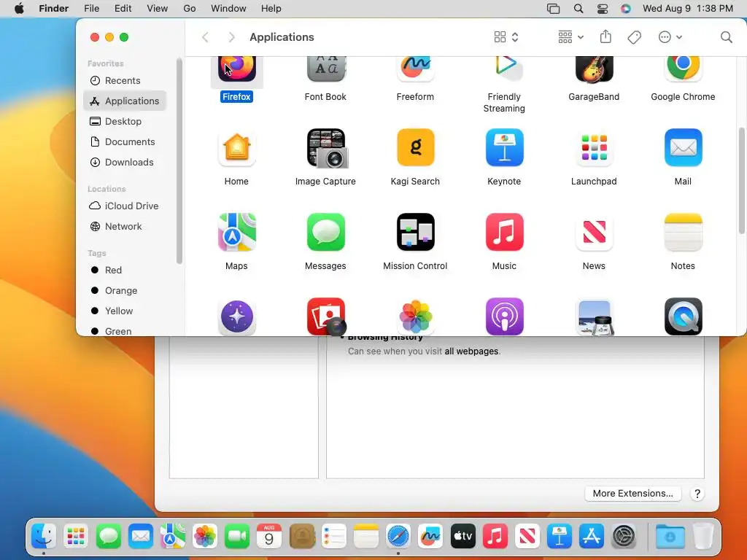Open System Settings from the Dock
The image size is (747, 560).
coord(623,537)
